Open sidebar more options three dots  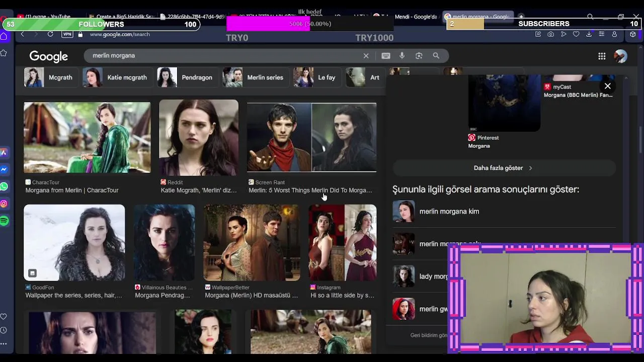coord(4,344)
